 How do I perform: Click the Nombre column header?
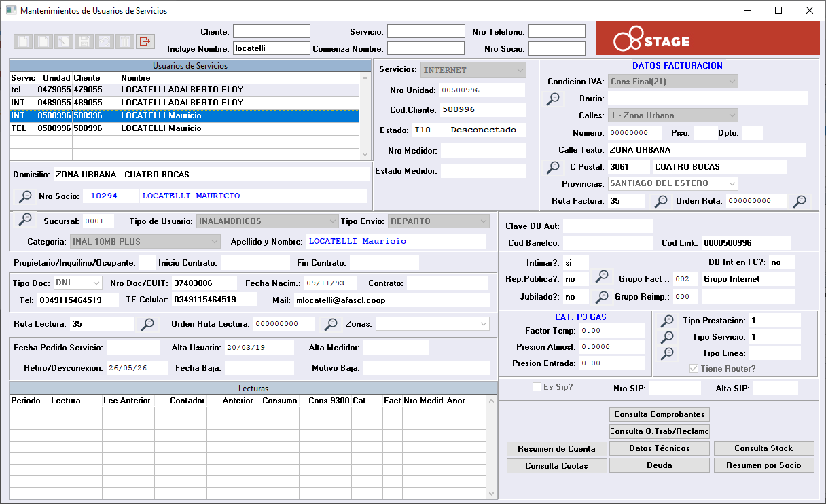pos(239,77)
